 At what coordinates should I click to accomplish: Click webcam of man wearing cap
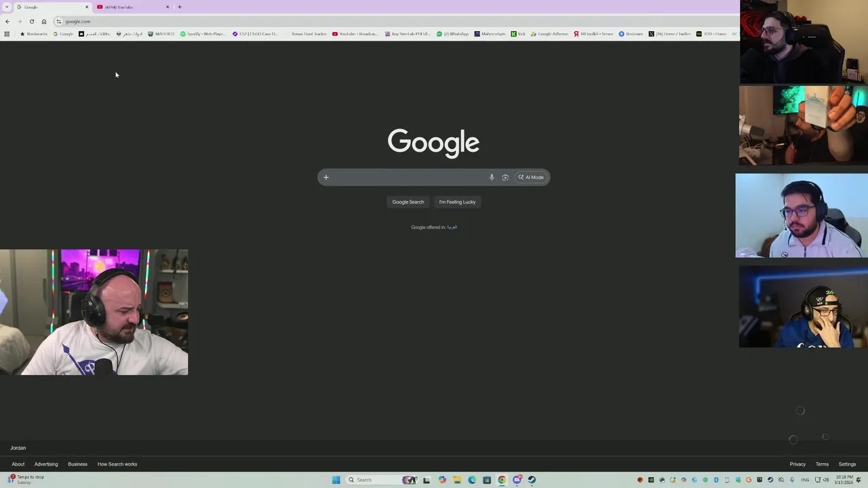pos(804,306)
